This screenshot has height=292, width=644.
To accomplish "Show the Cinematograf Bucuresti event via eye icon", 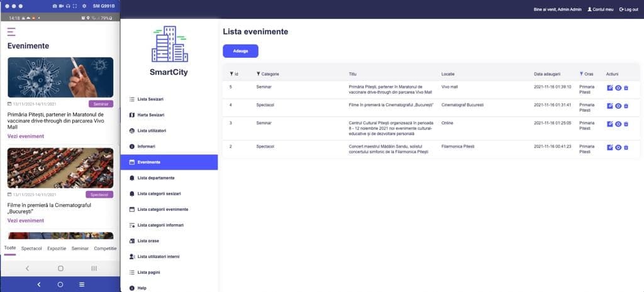I will click(618, 106).
